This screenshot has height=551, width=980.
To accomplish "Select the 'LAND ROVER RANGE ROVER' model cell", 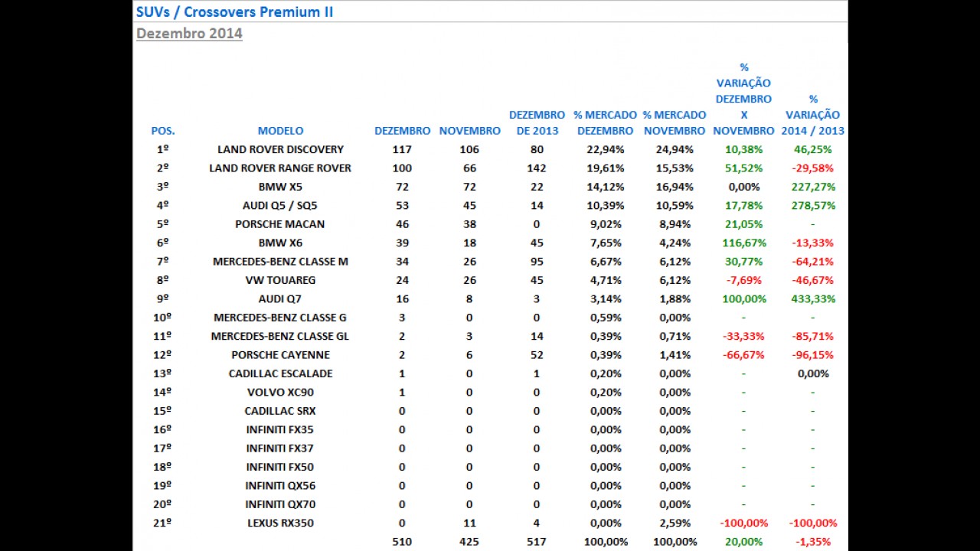I will (x=280, y=168).
